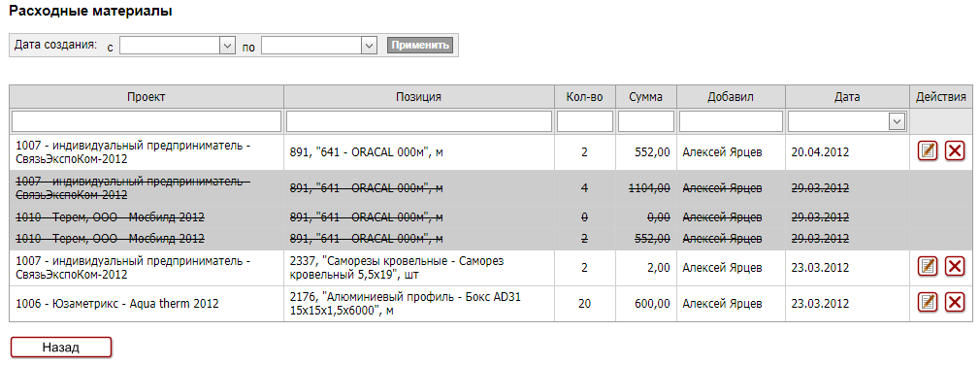Screen dimensions: 980x365
Task: Select the Расходные материалы heading
Action: click(x=90, y=11)
